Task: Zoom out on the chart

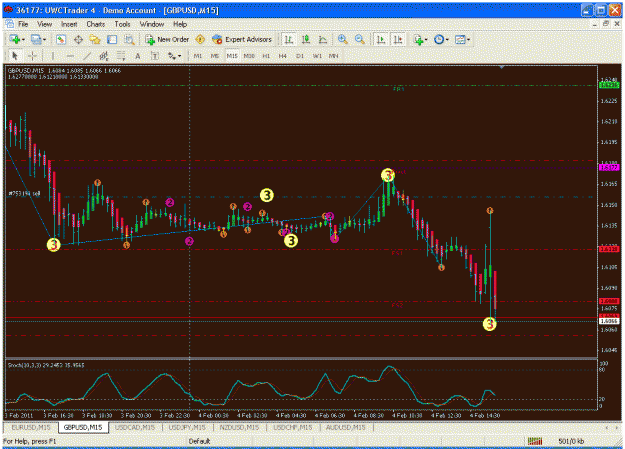Action: pos(360,39)
